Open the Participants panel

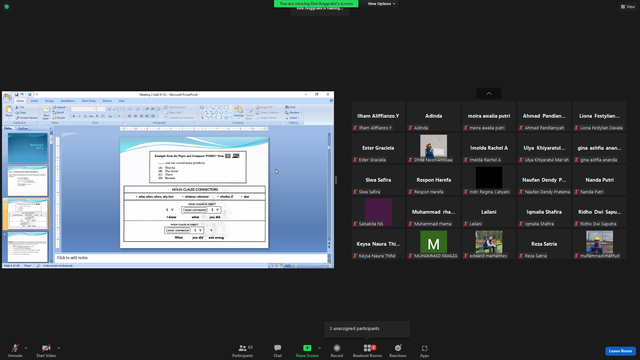pyautogui.click(x=243, y=351)
